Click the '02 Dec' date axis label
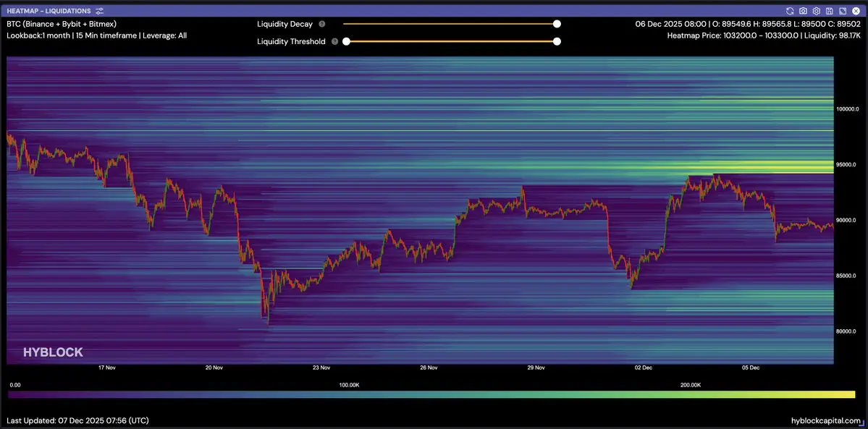This screenshot has height=429, width=868. tap(644, 368)
